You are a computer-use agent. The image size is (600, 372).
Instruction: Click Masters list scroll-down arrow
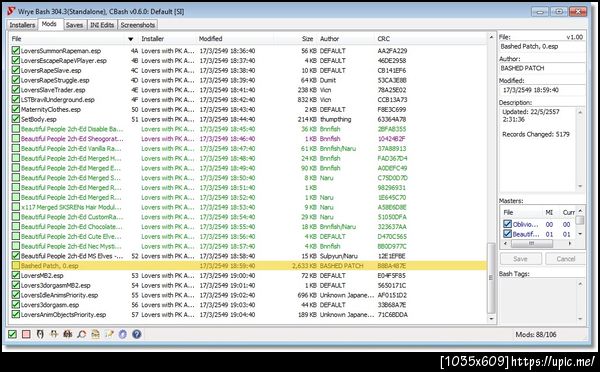coord(580,234)
